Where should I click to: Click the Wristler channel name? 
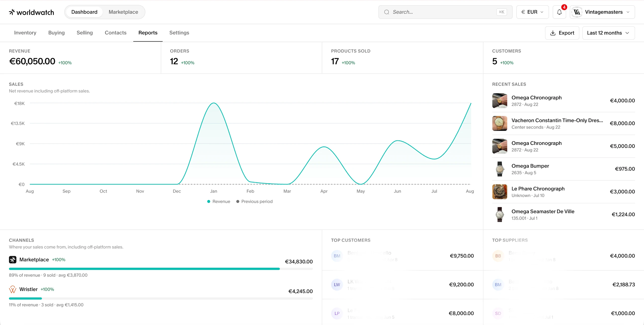[x=28, y=289]
